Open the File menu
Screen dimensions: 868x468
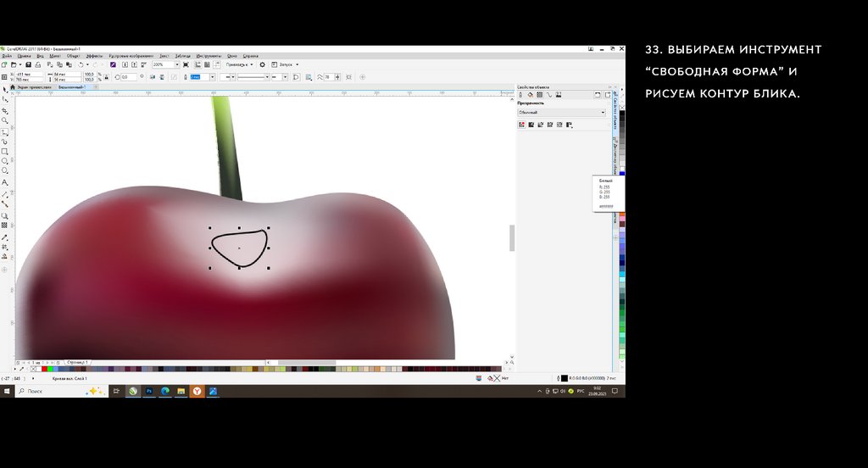[x=7, y=56]
